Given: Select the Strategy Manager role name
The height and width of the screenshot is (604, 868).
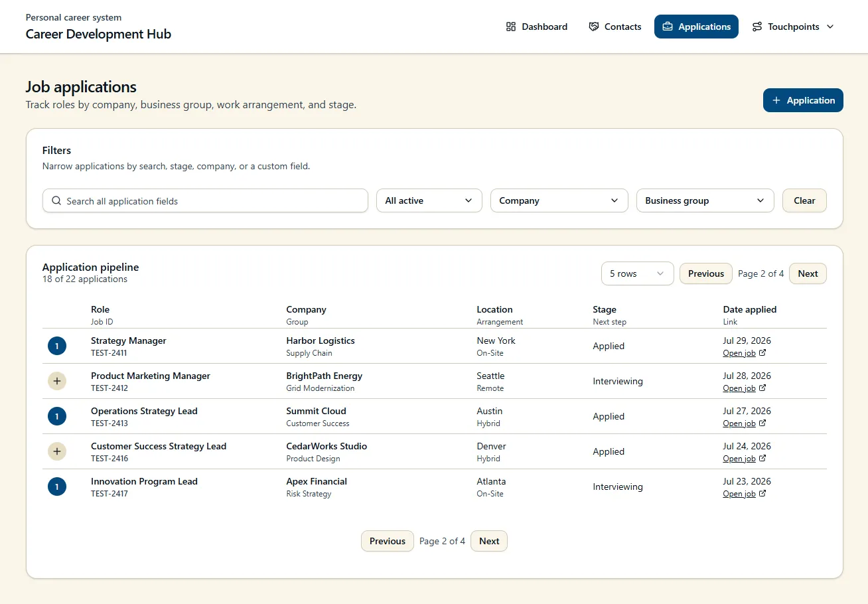Looking at the screenshot, I should coord(129,340).
